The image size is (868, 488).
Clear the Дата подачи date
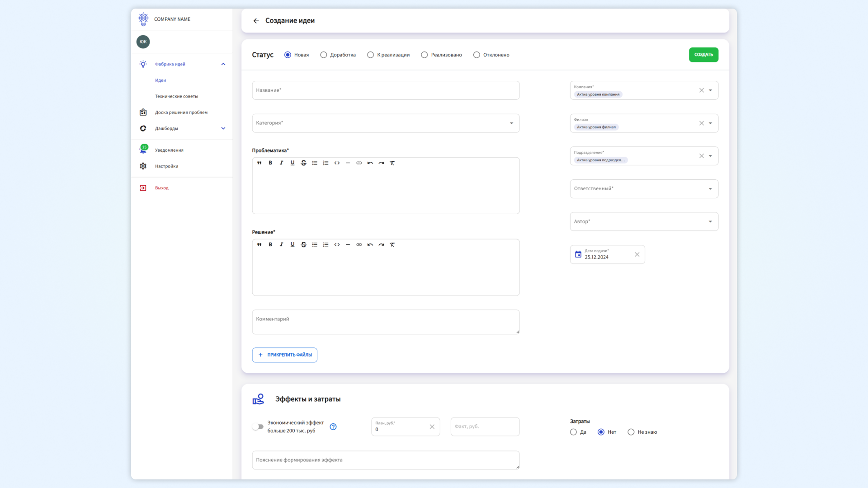637,255
